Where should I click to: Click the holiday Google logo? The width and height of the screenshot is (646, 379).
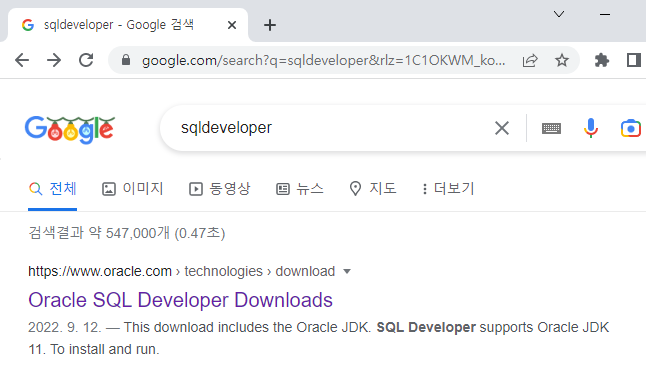click(70, 129)
